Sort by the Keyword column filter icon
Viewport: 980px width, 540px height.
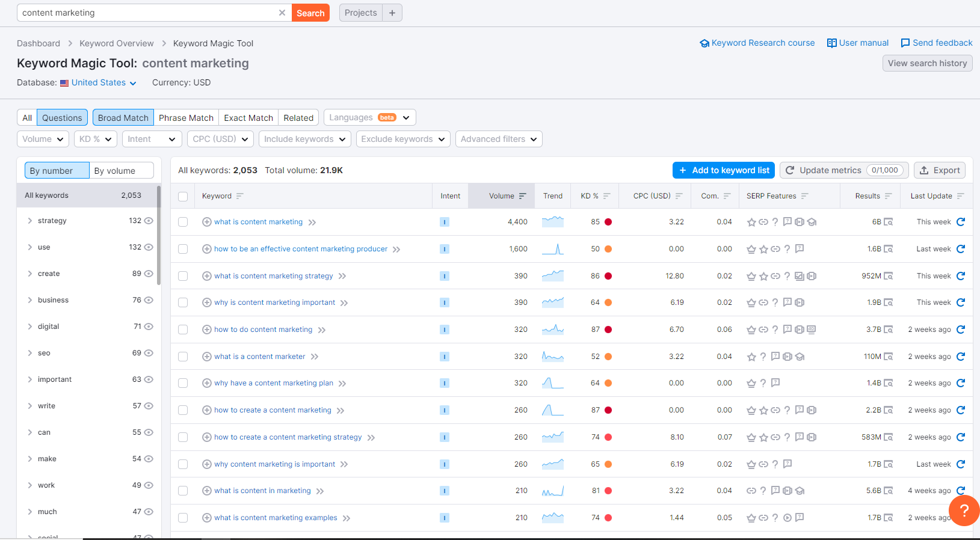point(240,196)
